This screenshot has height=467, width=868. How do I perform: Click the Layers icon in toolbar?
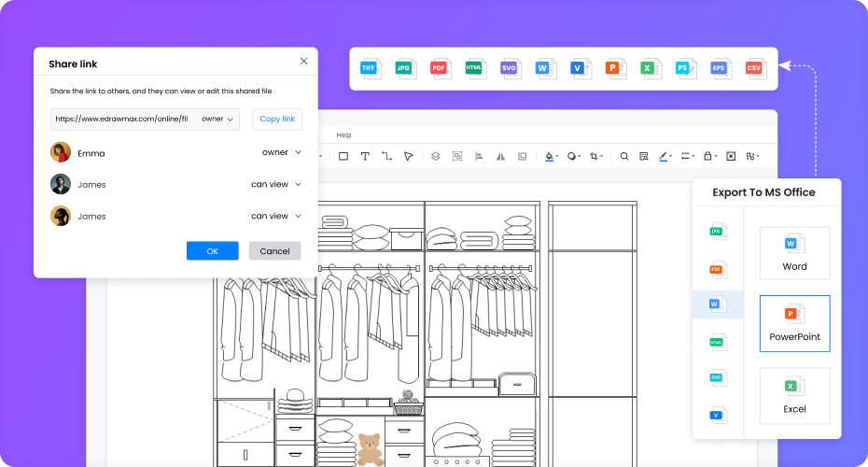[x=434, y=156]
